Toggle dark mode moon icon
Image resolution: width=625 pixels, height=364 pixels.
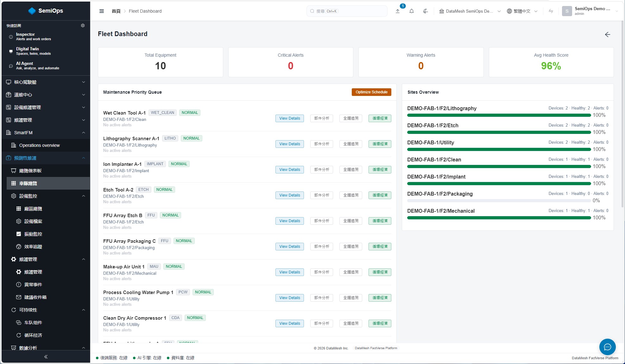426,11
